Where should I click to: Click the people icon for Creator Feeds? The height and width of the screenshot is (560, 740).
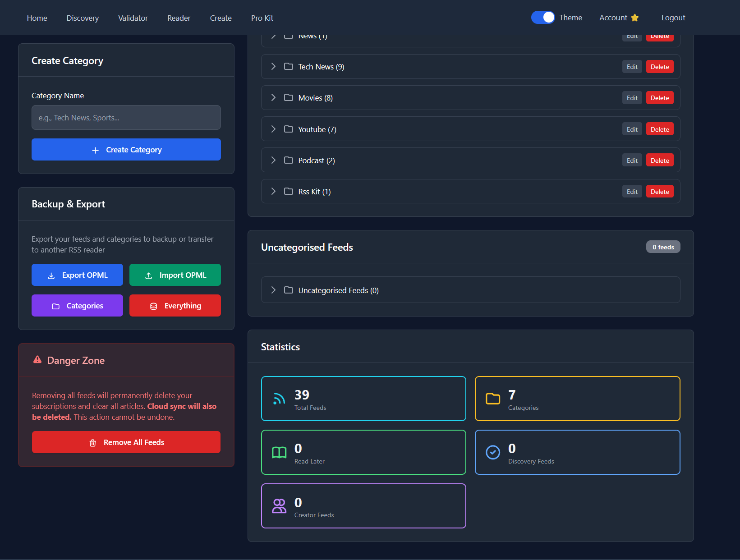point(279,506)
